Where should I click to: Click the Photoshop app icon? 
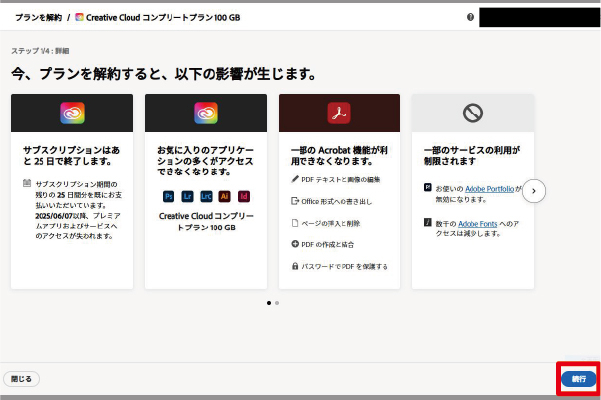(x=169, y=197)
